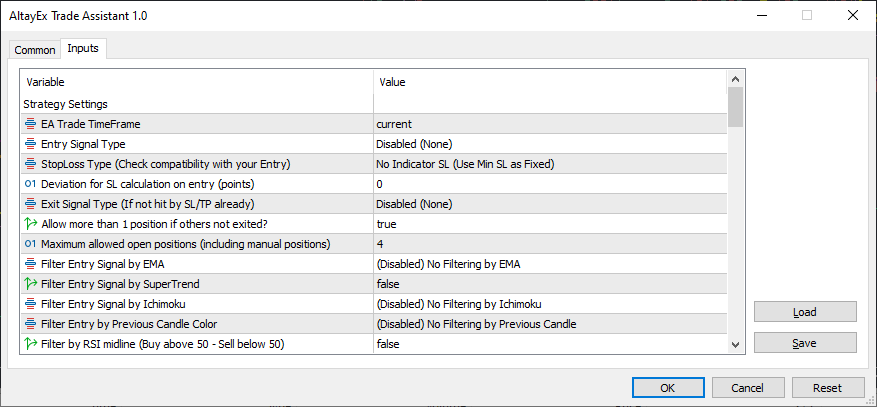Image resolution: width=877 pixels, height=407 pixels.
Task: Toggle the 'true' value for Allow more than 1 position
Action: tap(550, 224)
